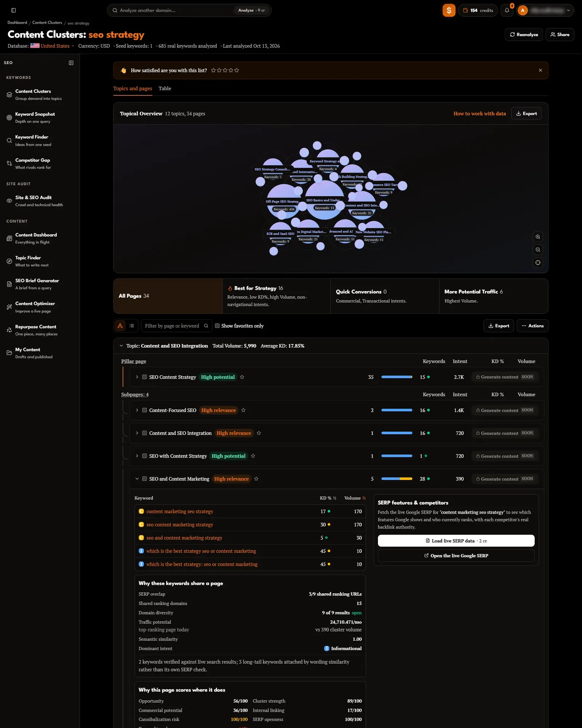
Task: Dismiss the satisfaction survey banner
Action: coord(540,70)
